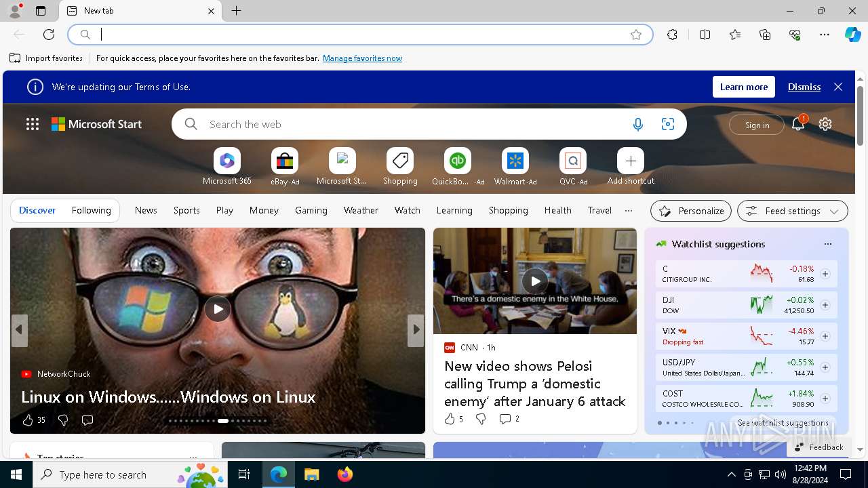Close the Terms banner with X
Viewport: 868px width, 488px height.
[x=838, y=87]
